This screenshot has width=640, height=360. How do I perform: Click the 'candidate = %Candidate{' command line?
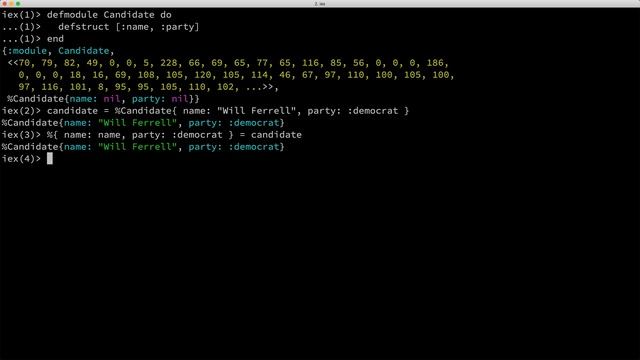(228, 111)
